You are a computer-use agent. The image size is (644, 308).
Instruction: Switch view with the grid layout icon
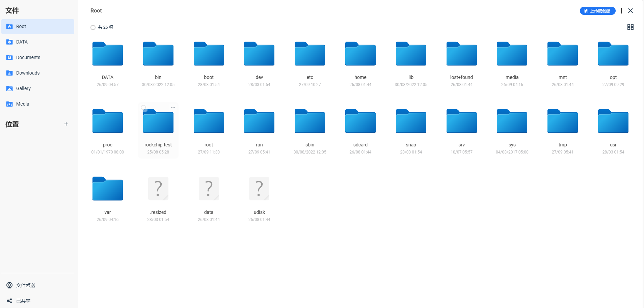coord(630,27)
